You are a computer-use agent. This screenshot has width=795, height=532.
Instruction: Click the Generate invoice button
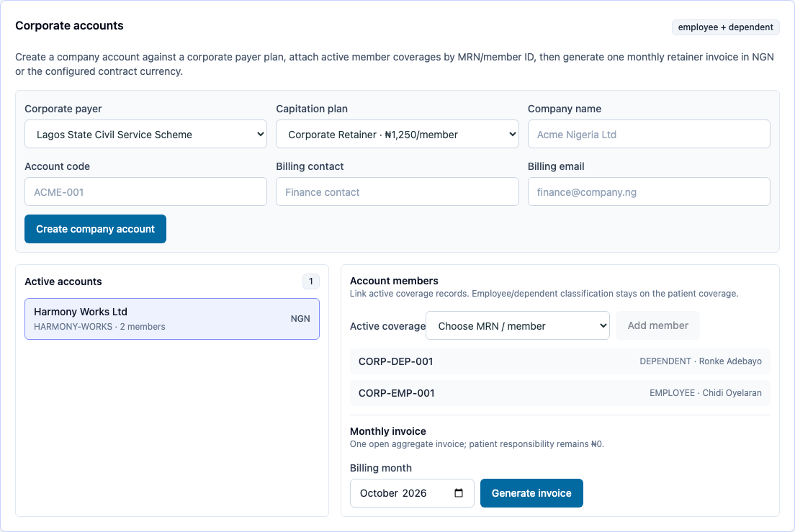pos(531,493)
